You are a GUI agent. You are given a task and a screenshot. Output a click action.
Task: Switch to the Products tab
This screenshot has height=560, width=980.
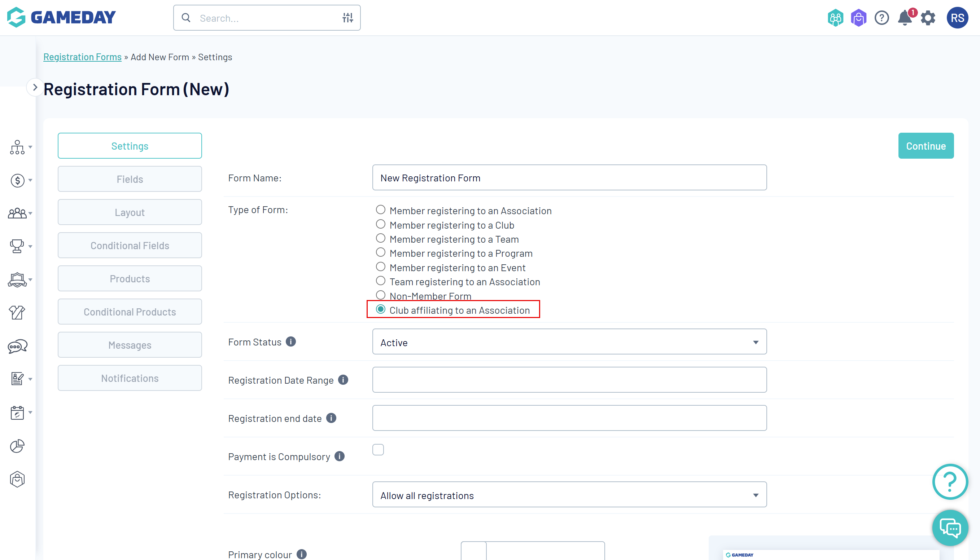click(130, 278)
